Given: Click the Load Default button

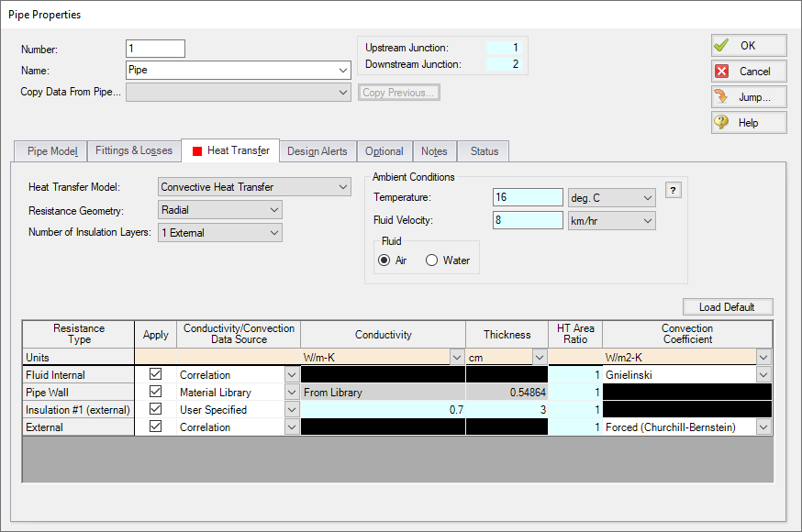Looking at the screenshot, I should point(728,307).
